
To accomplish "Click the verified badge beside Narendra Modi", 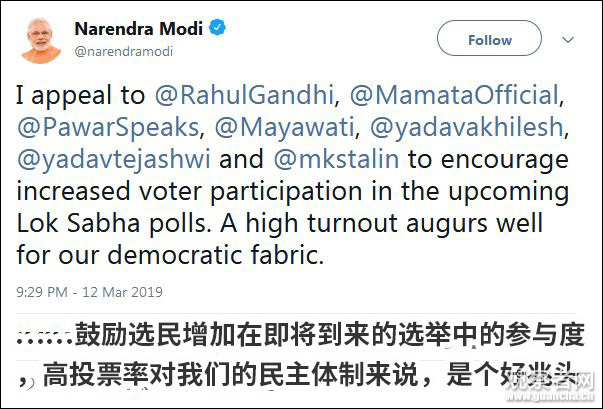I will (x=216, y=28).
